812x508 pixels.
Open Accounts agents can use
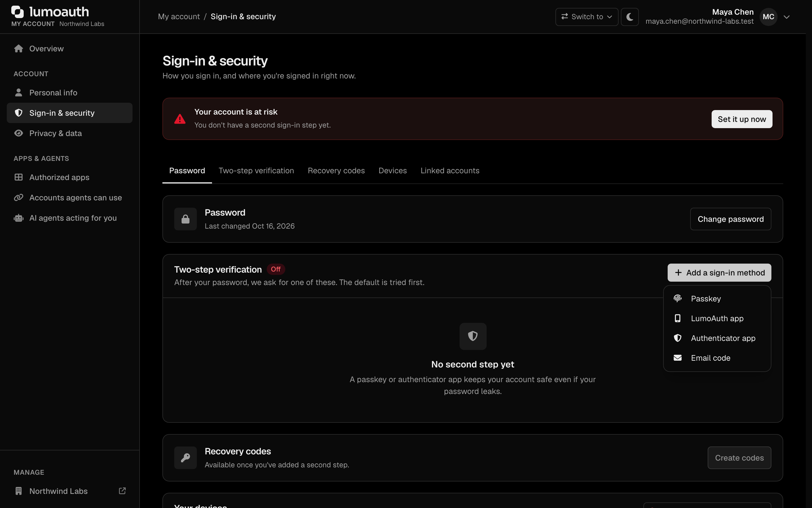(69, 198)
